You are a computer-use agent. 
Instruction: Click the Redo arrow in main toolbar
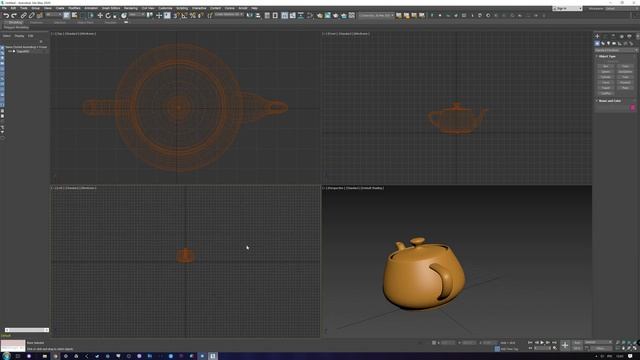coord(13,16)
